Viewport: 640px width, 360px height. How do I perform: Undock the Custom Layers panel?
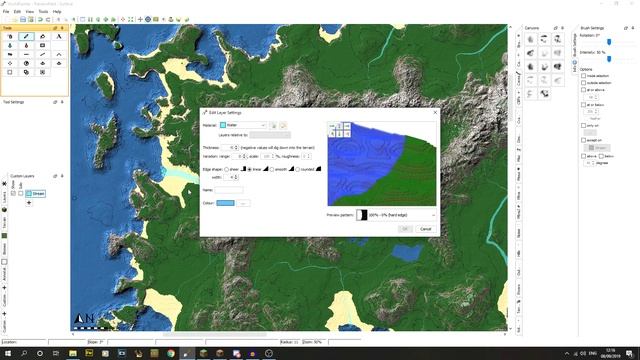pos(55,176)
